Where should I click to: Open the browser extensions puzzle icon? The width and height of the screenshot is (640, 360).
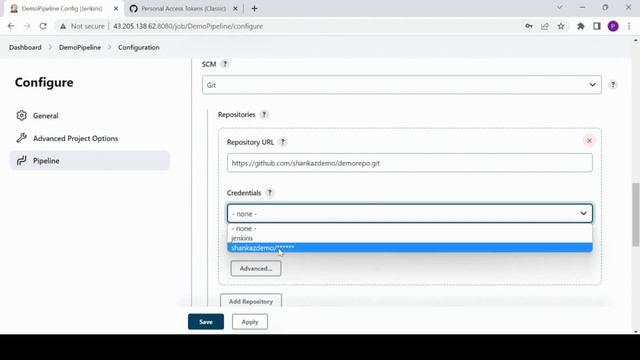point(580,26)
